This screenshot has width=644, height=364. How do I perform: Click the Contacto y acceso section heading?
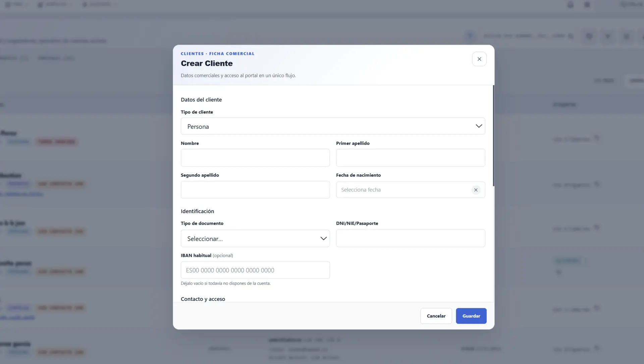pyautogui.click(x=203, y=299)
